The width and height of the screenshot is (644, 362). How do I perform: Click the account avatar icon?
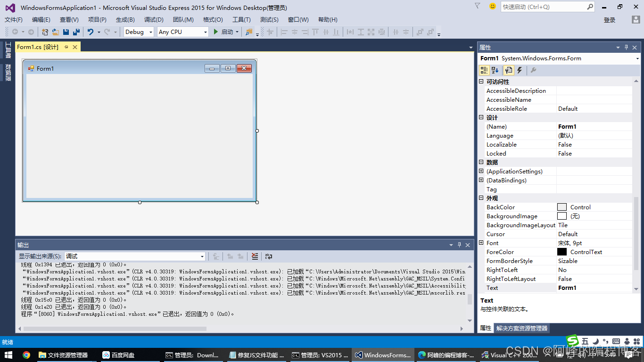[x=636, y=20]
